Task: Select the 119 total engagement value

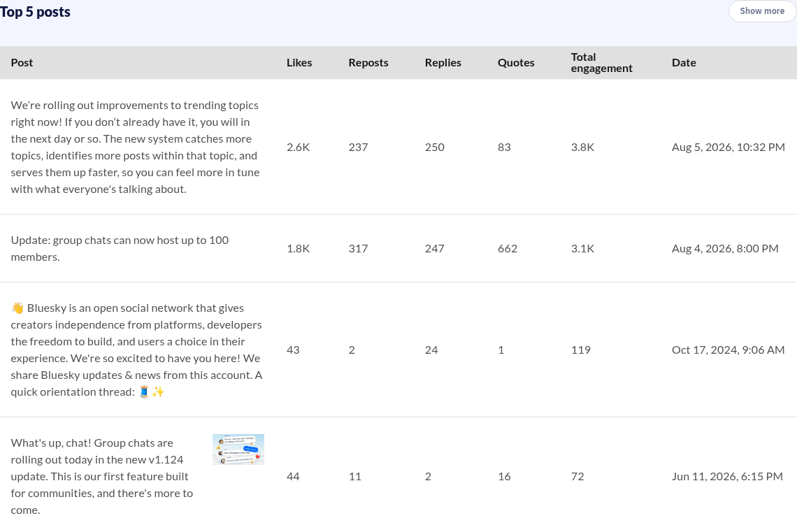Action: click(x=580, y=350)
